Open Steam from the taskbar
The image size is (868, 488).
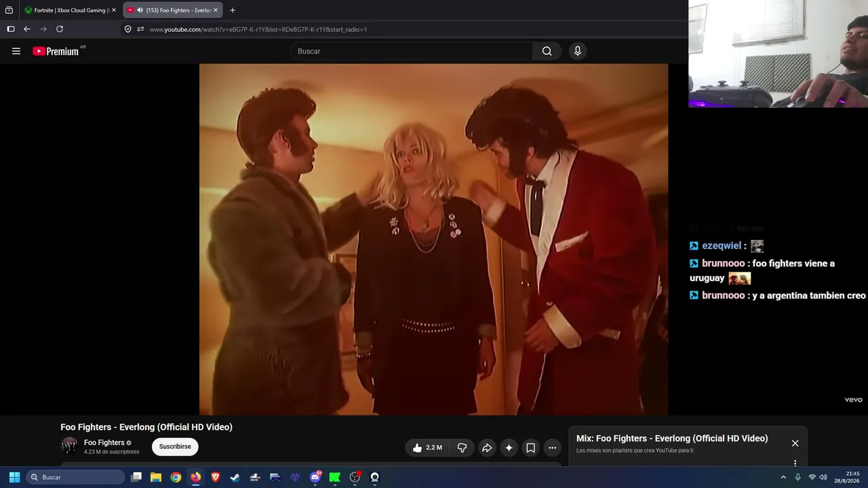235,477
